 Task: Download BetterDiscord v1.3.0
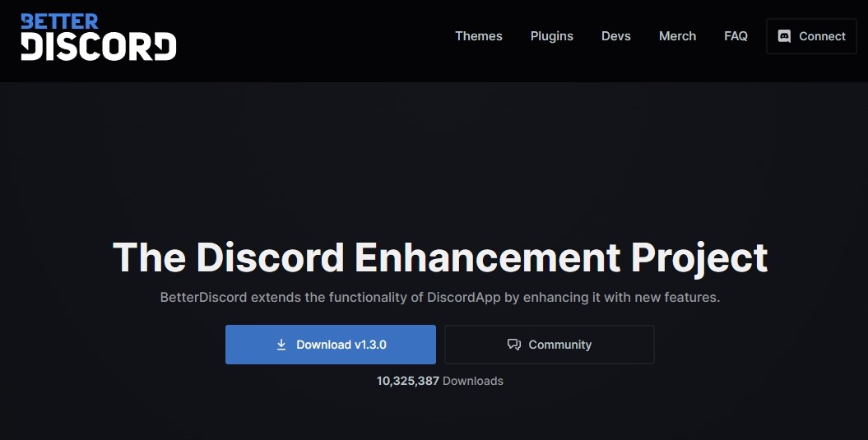tap(331, 345)
